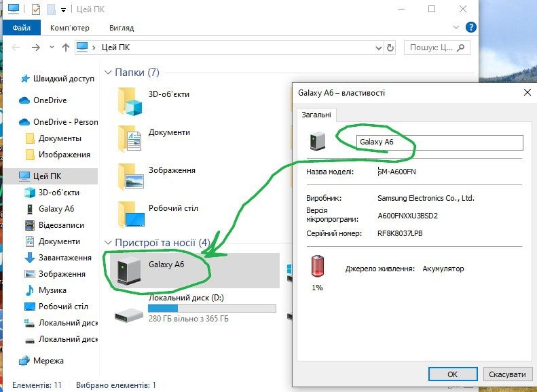The height and width of the screenshot is (392, 537).
Task: Click the Локальний диск (D:) drive icon
Action: click(128, 315)
